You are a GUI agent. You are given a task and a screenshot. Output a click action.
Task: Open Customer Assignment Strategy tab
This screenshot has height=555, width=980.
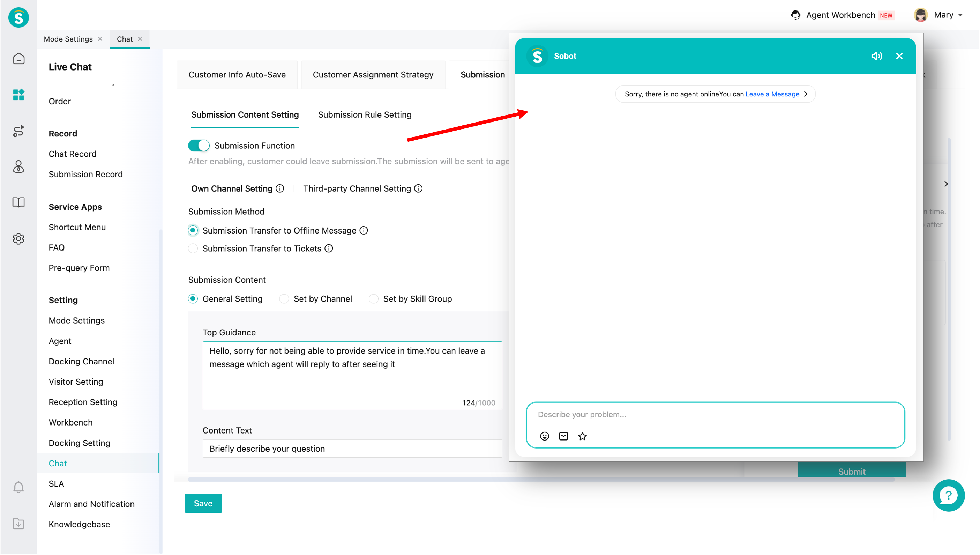coord(373,75)
